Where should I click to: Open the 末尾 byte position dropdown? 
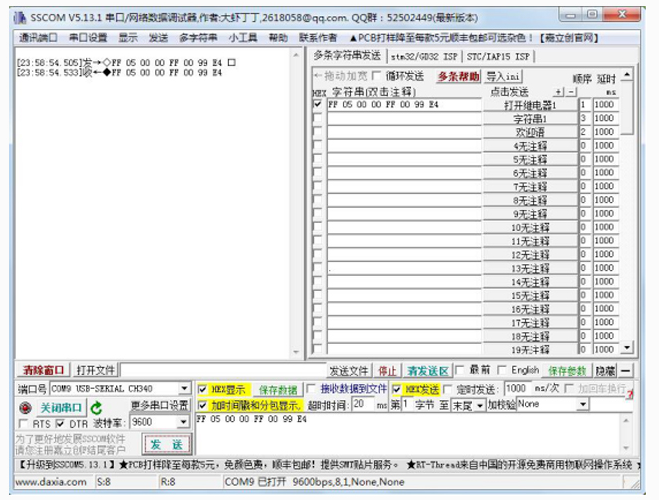point(480,405)
